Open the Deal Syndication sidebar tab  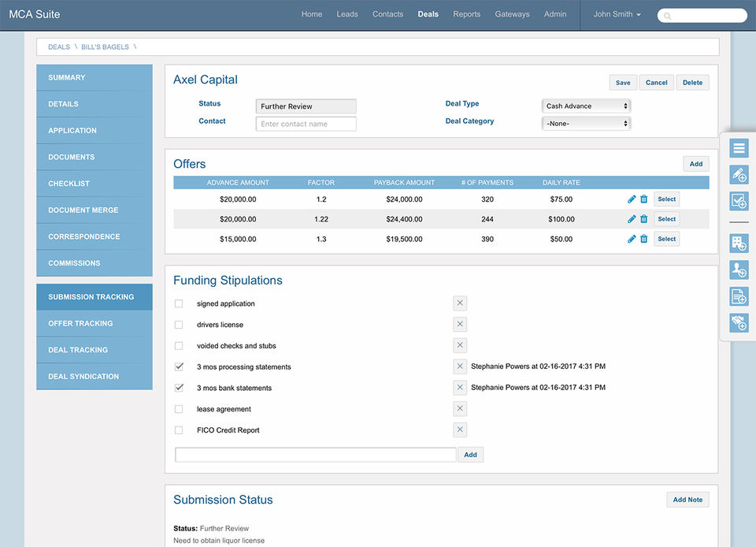[x=94, y=377]
